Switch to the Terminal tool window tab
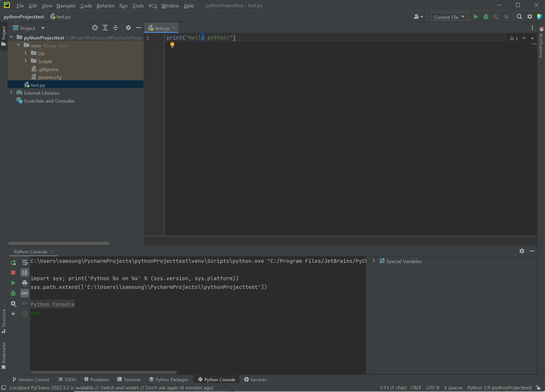Screen dimensions: 545x392 tap(129, 379)
